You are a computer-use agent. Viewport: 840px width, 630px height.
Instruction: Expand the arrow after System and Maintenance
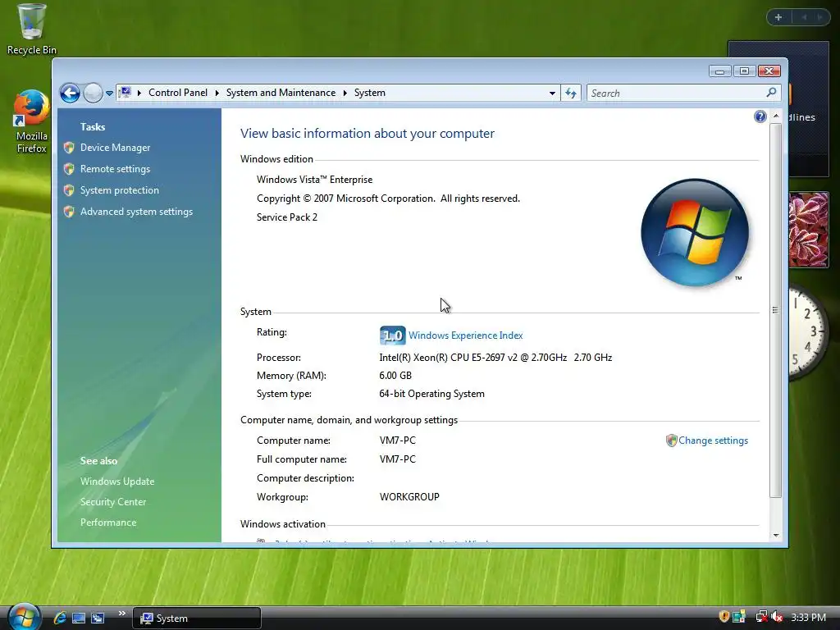coord(345,94)
